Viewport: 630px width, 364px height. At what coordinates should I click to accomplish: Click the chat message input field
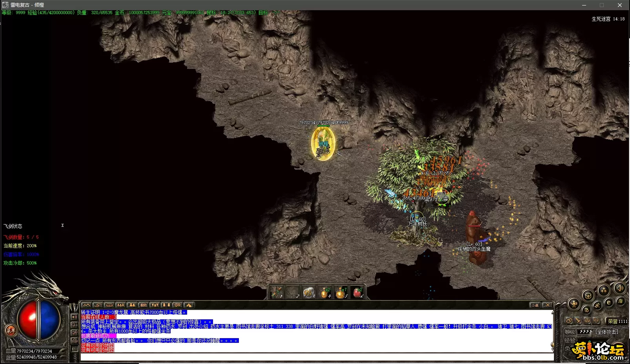317,357
